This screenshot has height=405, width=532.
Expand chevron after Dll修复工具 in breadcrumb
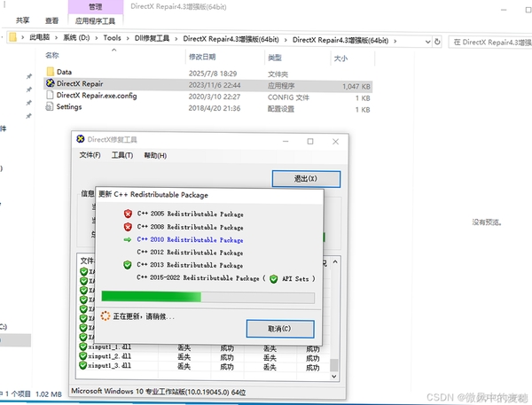coord(176,39)
